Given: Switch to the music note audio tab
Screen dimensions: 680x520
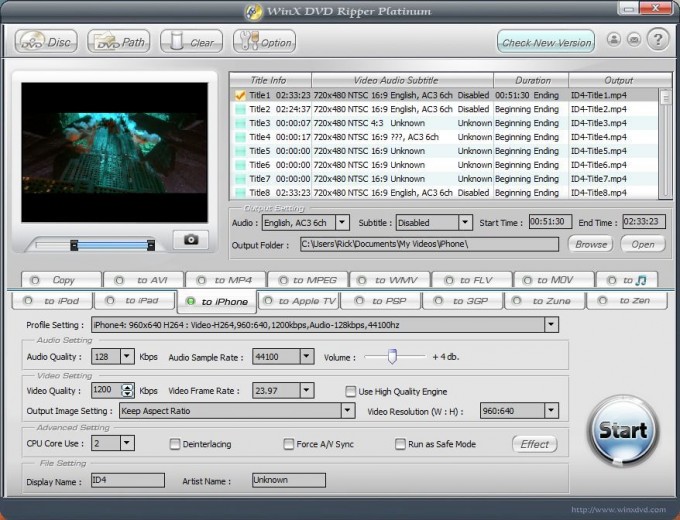Looking at the screenshot, I should point(627,280).
